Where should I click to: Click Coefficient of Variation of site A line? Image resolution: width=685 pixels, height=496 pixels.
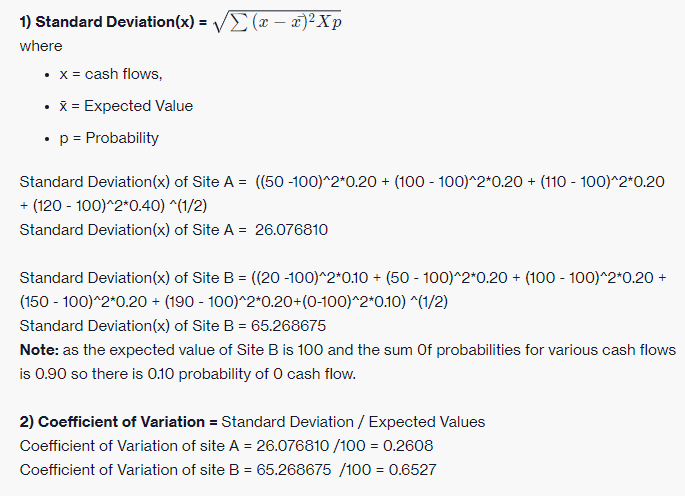point(226,446)
